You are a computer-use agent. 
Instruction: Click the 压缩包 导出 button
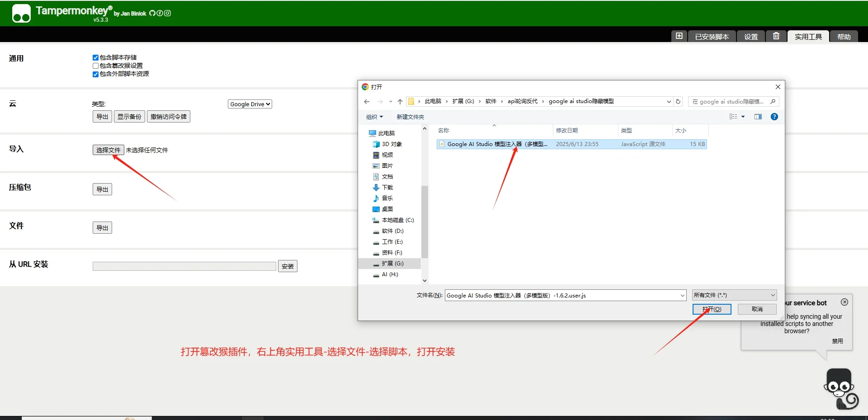[102, 189]
